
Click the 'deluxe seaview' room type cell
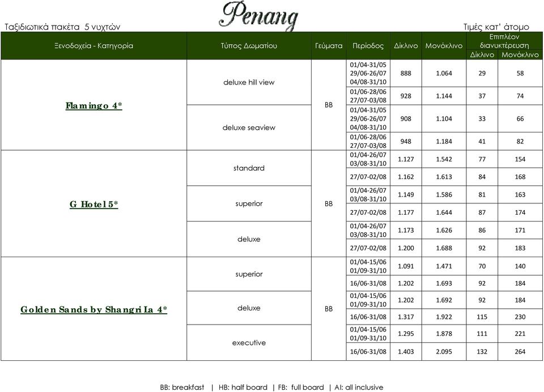tap(249, 127)
